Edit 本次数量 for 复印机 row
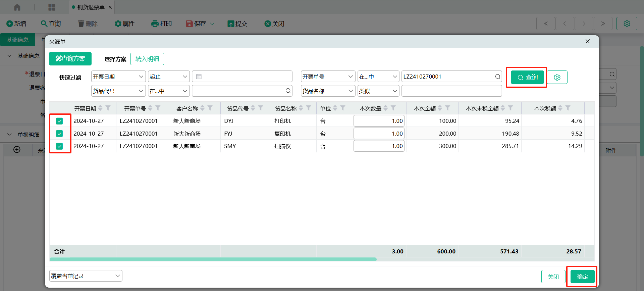The image size is (644, 291). pyautogui.click(x=379, y=134)
